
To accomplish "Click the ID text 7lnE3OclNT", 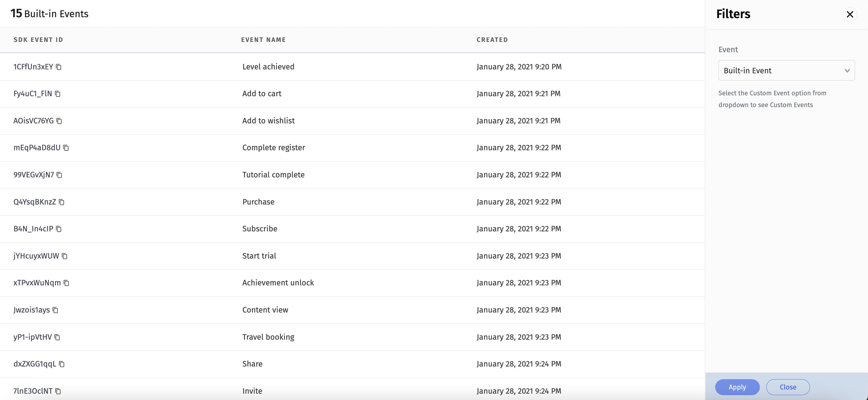I will pyautogui.click(x=33, y=391).
